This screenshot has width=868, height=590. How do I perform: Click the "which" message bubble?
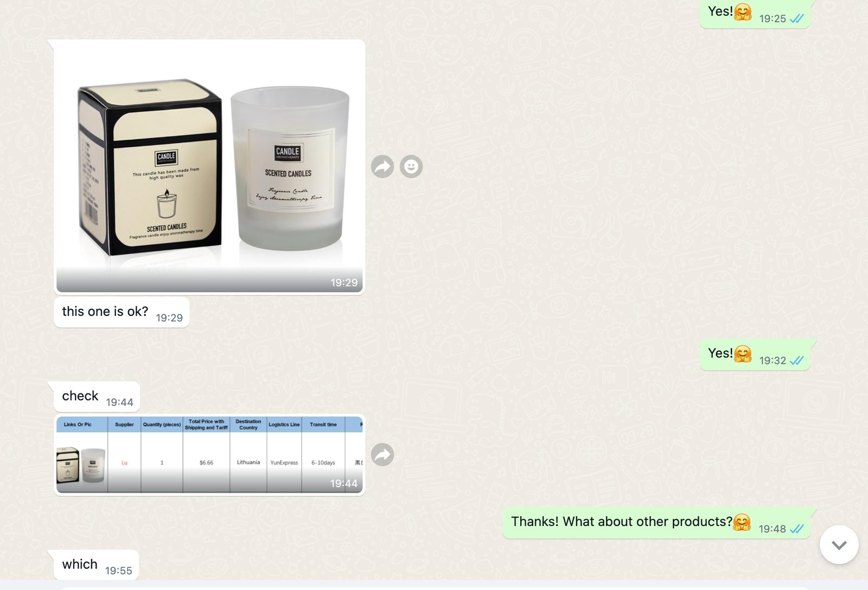(96, 564)
